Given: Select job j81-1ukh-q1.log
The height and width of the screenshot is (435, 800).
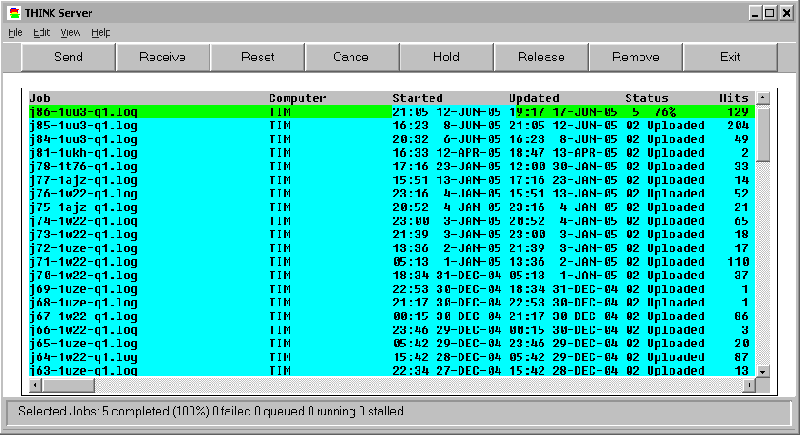Looking at the screenshot, I should 391,152.
